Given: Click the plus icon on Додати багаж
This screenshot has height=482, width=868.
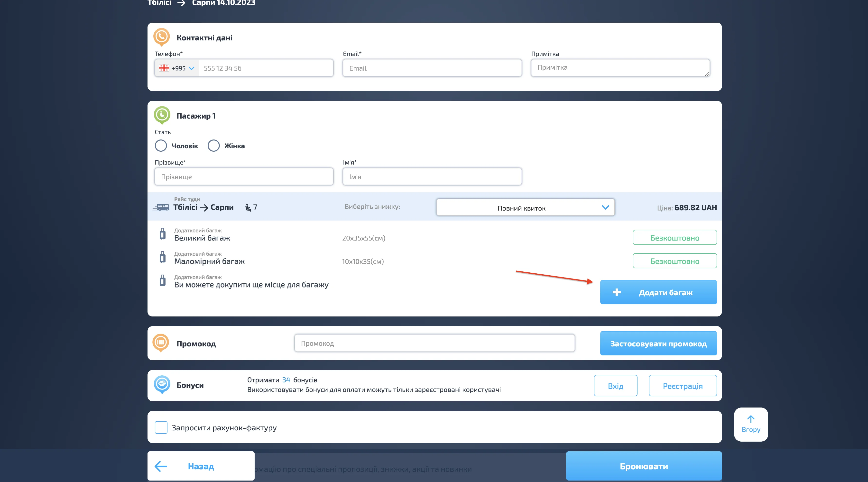Looking at the screenshot, I should tap(617, 292).
